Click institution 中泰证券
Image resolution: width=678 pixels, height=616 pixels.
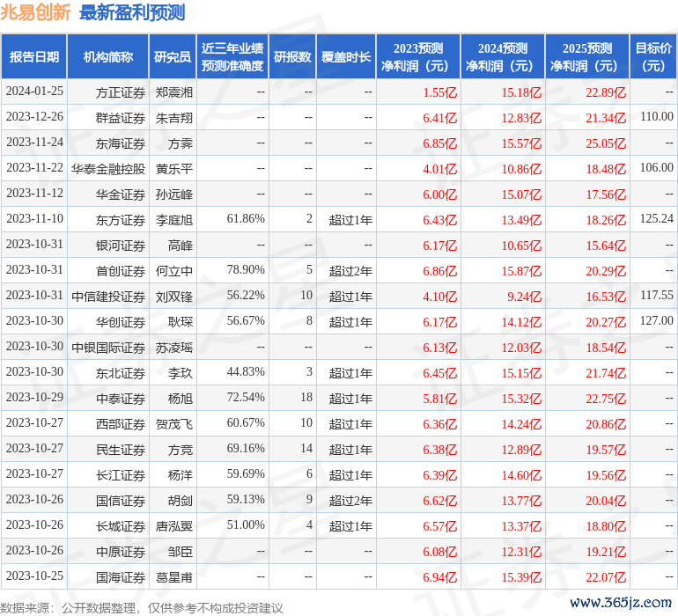[x=121, y=399]
